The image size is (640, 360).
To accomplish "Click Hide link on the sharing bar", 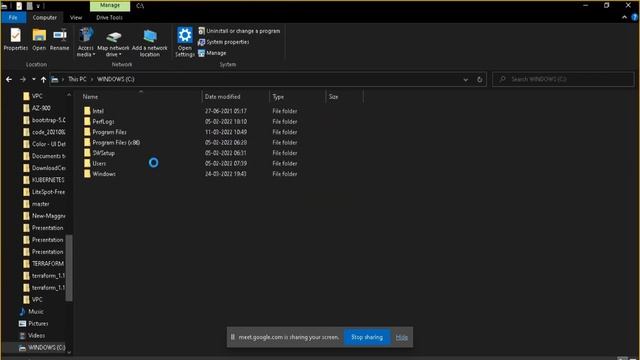I will tap(402, 337).
